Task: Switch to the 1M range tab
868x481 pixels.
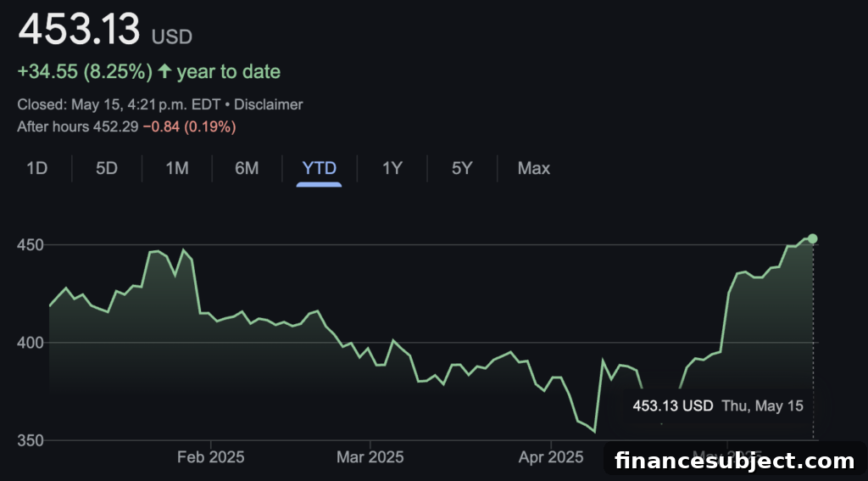Action: coord(177,169)
